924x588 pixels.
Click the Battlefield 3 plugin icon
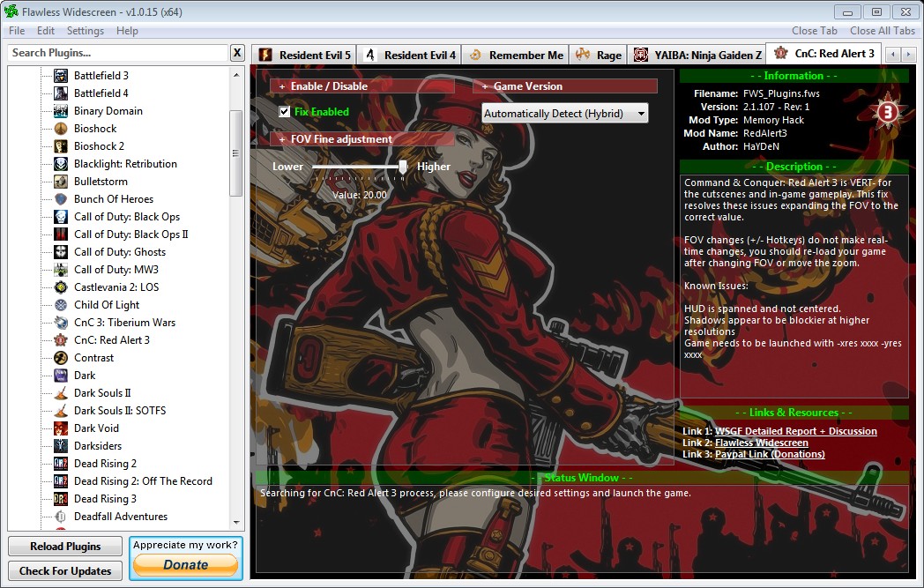click(x=61, y=76)
